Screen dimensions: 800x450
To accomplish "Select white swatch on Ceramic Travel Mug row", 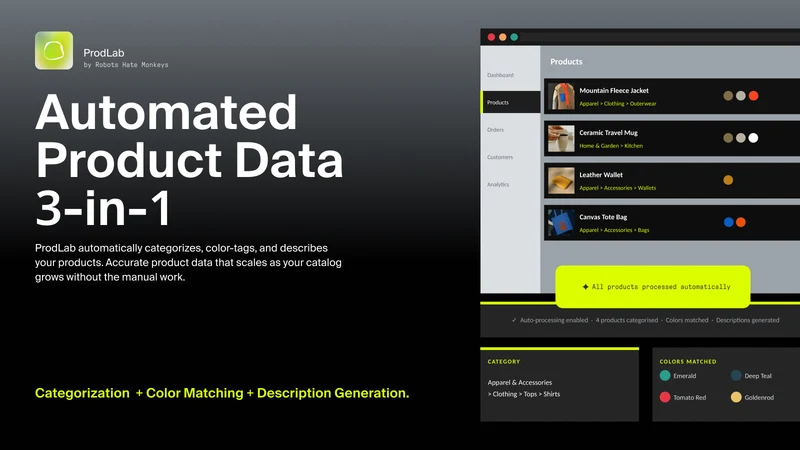I will click(x=753, y=138).
